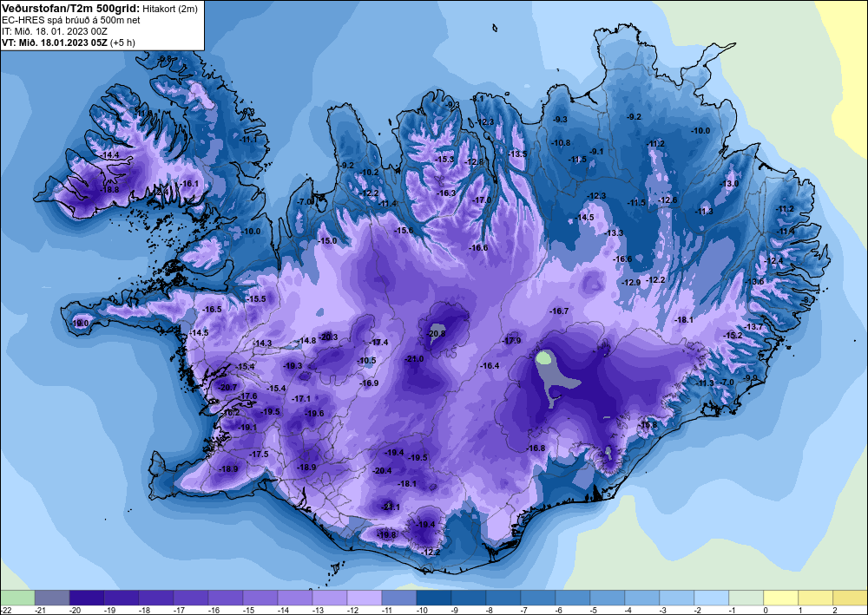Click the -17.0 temperature label
The width and height of the screenshot is (868, 615).
482,200
